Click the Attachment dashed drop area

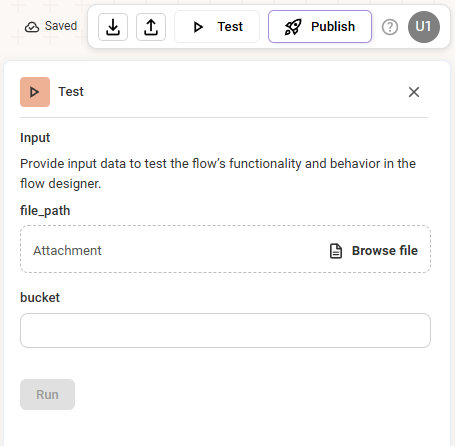[225, 249]
